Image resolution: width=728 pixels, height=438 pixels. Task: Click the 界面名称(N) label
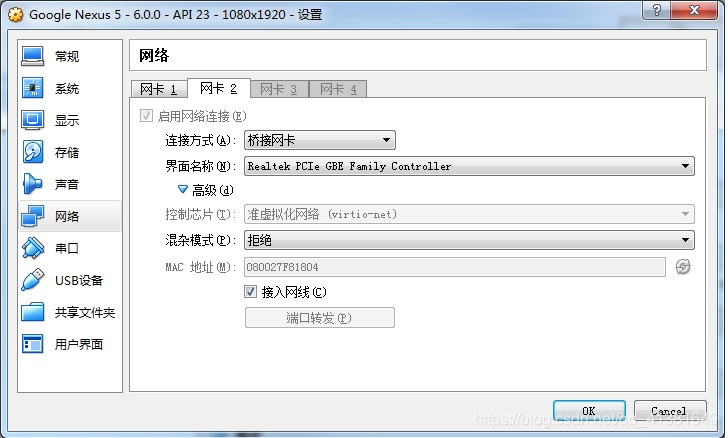(201, 166)
